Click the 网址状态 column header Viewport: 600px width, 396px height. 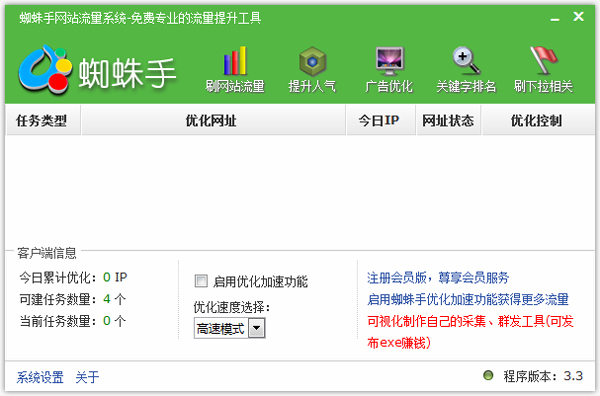448,121
